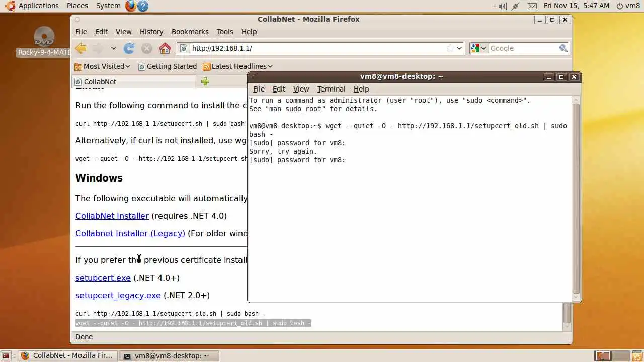Open the Help launcher in top panel

coord(143,6)
